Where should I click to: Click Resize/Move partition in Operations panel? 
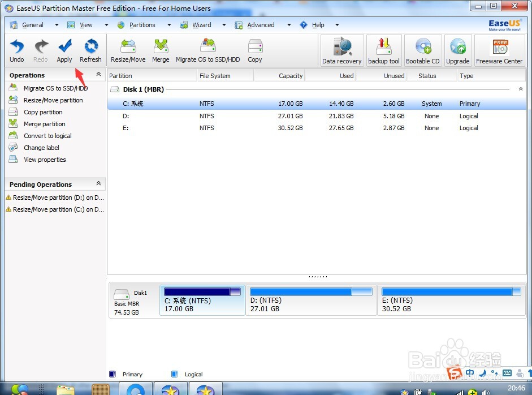[x=53, y=100]
